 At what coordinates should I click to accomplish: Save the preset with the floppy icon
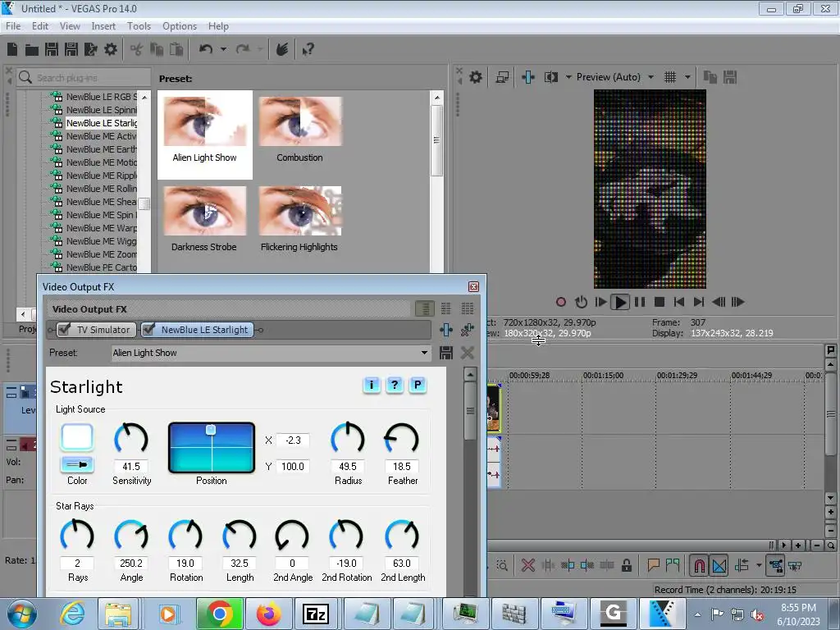pos(445,353)
